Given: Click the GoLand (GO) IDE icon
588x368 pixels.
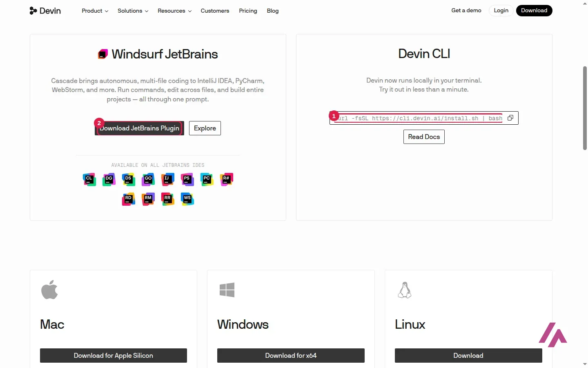Looking at the screenshot, I should click(x=148, y=180).
